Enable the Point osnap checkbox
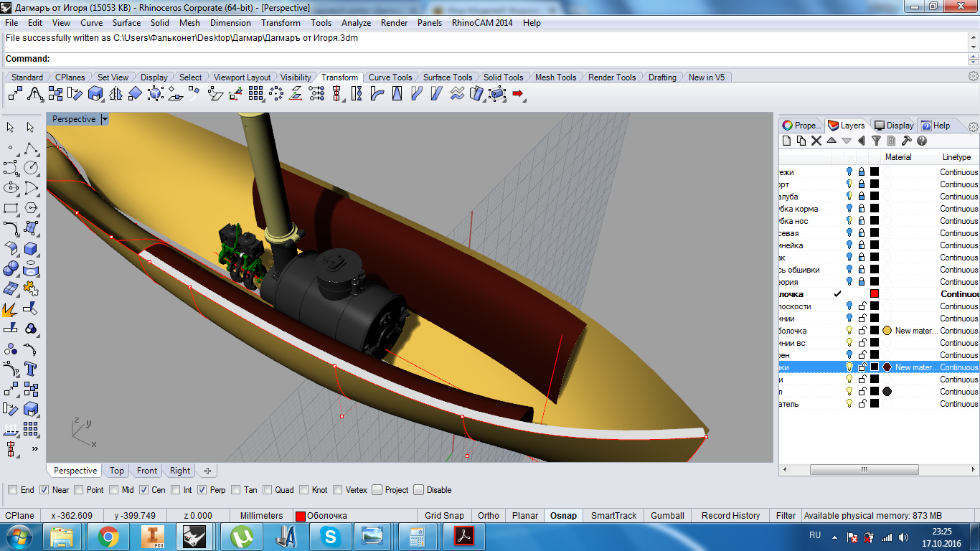This screenshot has height=551, width=980. 79,490
